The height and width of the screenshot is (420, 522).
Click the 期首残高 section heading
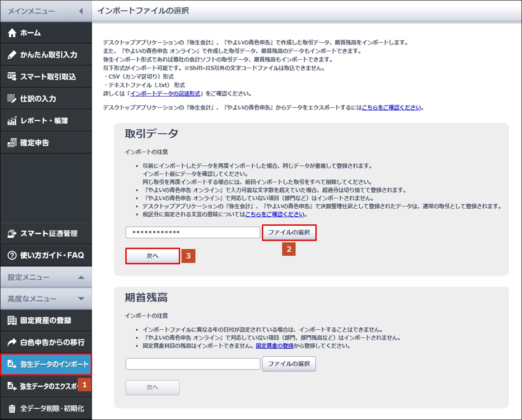[146, 297]
